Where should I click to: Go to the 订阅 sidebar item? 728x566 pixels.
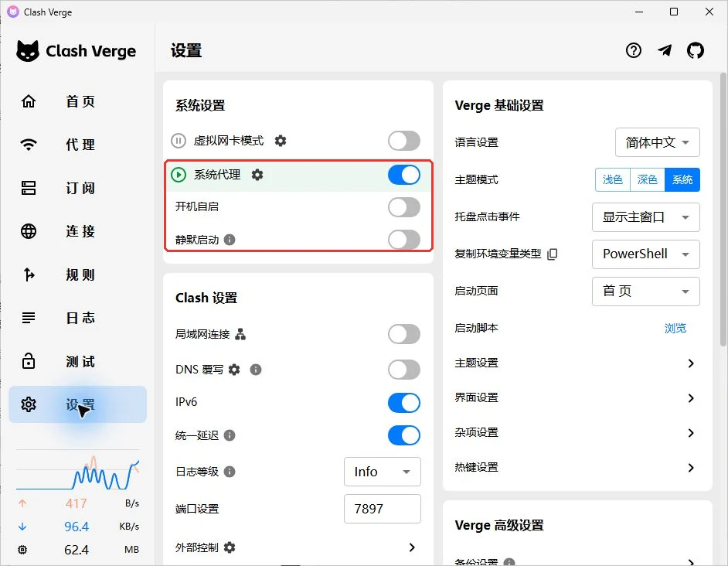pyautogui.click(x=77, y=188)
